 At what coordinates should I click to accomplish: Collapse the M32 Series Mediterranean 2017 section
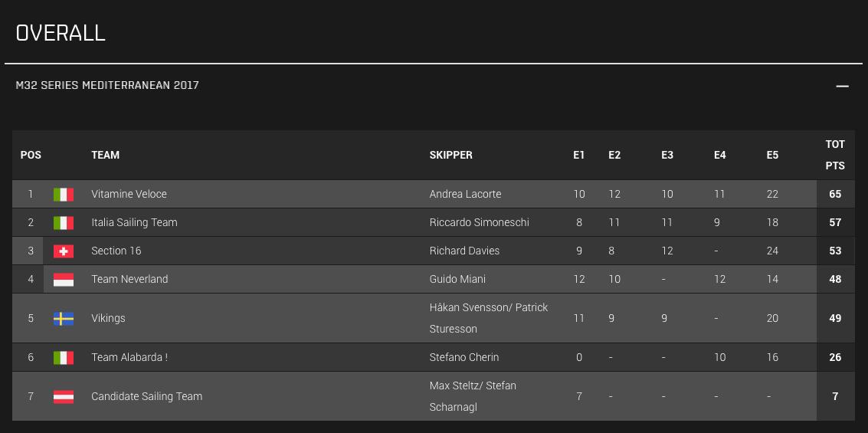click(x=842, y=86)
